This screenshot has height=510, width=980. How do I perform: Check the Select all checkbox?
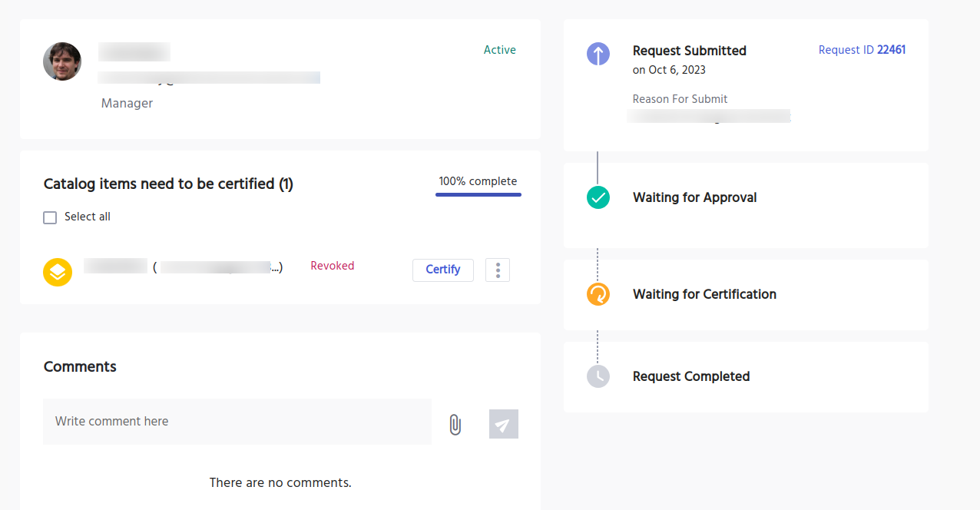pos(50,218)
